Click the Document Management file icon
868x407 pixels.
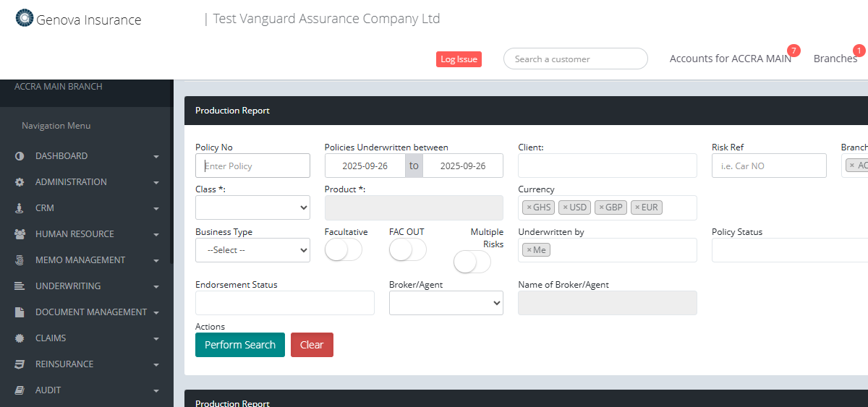point(20,312)
